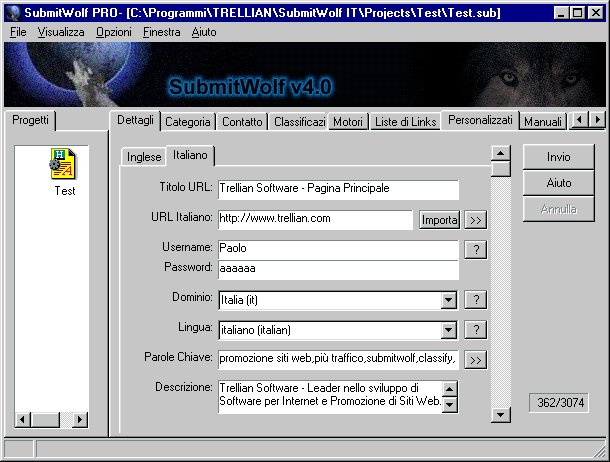Click the 362/3074 counter box
Screen dimensions: 610x462
tap(560, 402)
